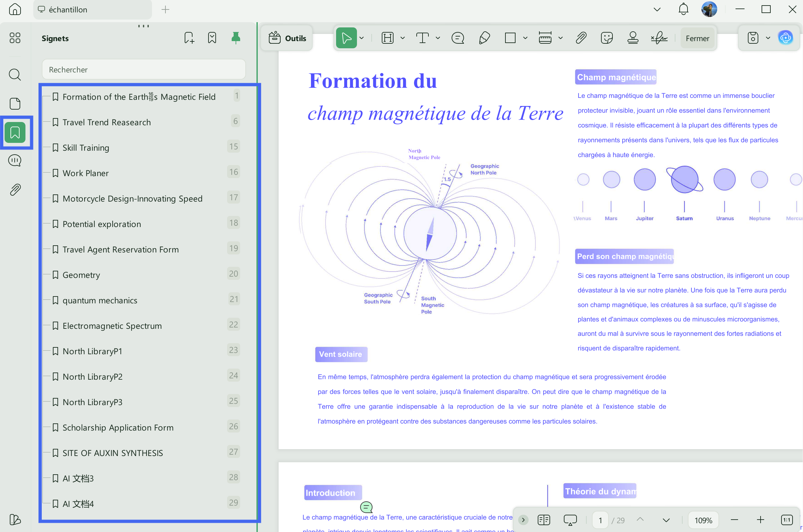Select the sticker tool icon
This screenshot has height=532, width=803.
pos(607,38)
